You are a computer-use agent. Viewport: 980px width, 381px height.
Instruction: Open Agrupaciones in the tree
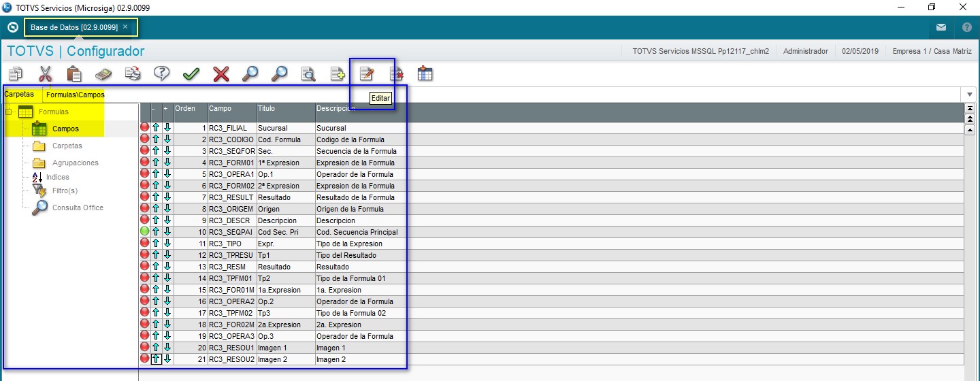point(75,163)
